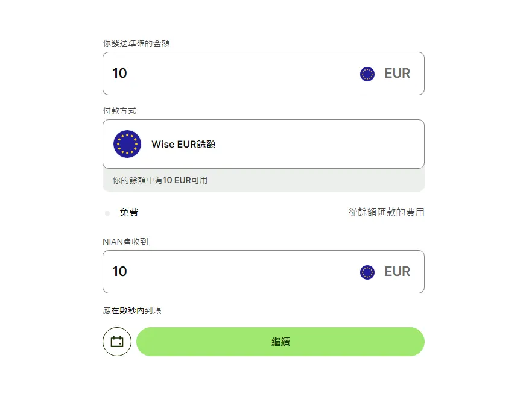
Task: Click the small dot beside 免費
Action: (107, 213)
